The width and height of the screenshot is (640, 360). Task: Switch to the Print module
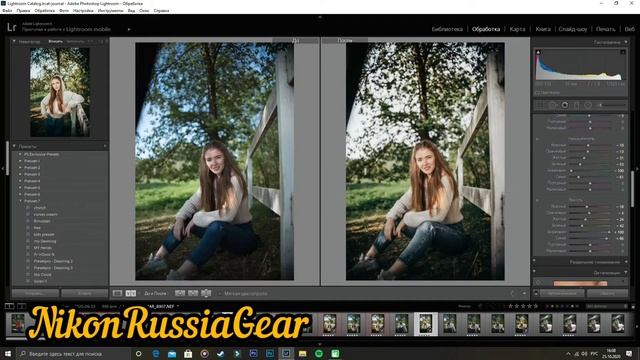(x=605, y=29)
